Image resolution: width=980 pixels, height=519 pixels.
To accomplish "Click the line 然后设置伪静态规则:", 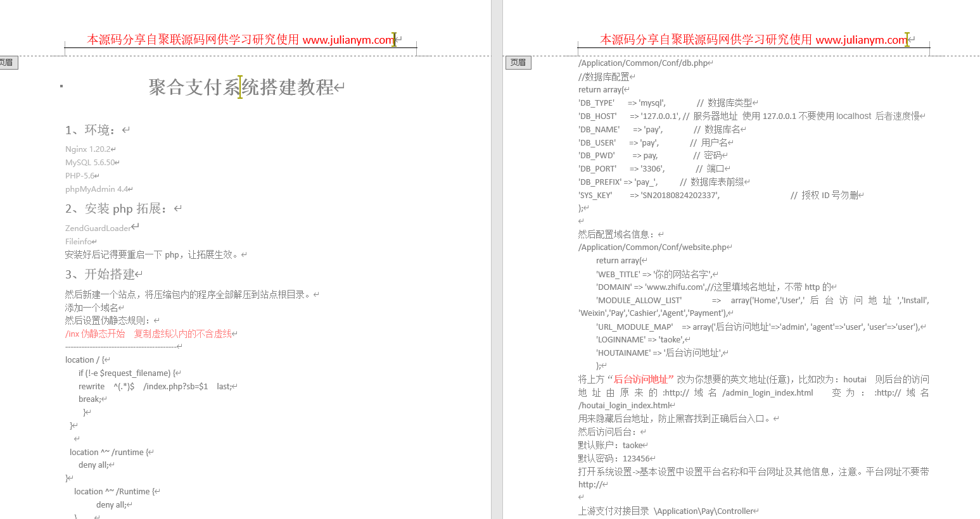I will point(109,320).
